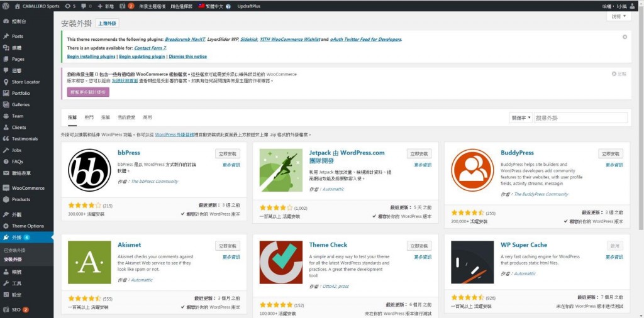The width and height of the screenshot is (644, 318).
Task: Open Theme Options in sidebar
Action: tap(26, 226)
